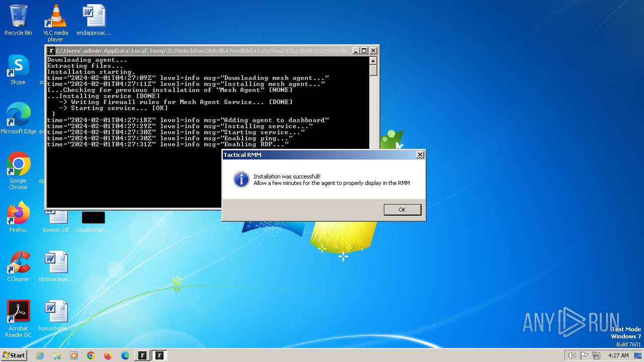Click OK in the Tactical RMM dialog
The height and width of the screenshot is (362, 644).
pyautogui.click(x=402, y=210)
